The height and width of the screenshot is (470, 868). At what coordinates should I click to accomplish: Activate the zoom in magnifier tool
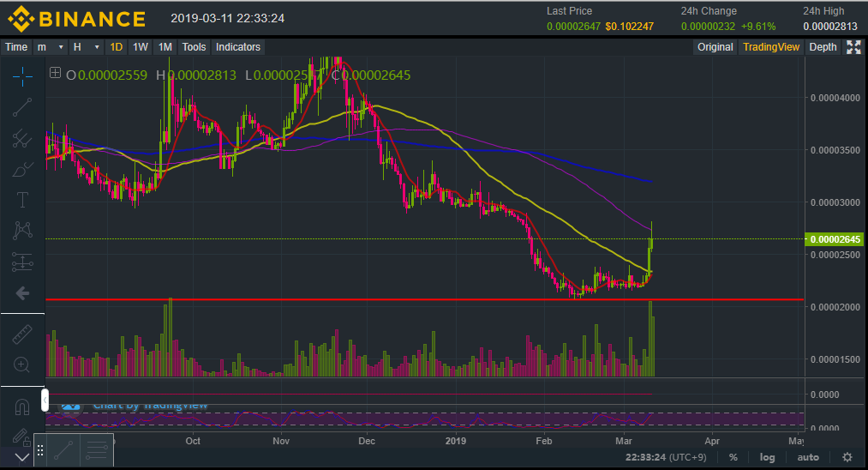[x=22, y=365]
